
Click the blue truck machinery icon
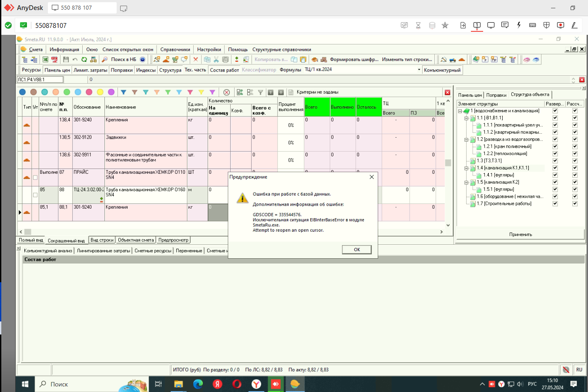point(453,60)
